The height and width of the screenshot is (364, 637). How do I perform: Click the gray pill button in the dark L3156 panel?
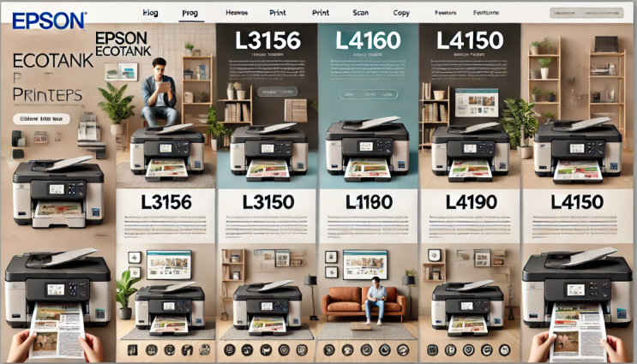[277, 92]
